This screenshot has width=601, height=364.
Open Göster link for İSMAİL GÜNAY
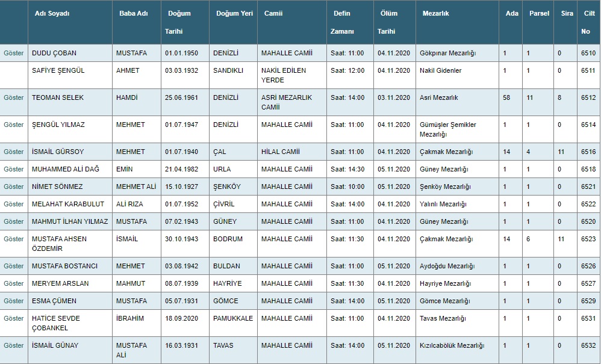tap(13, 345)
